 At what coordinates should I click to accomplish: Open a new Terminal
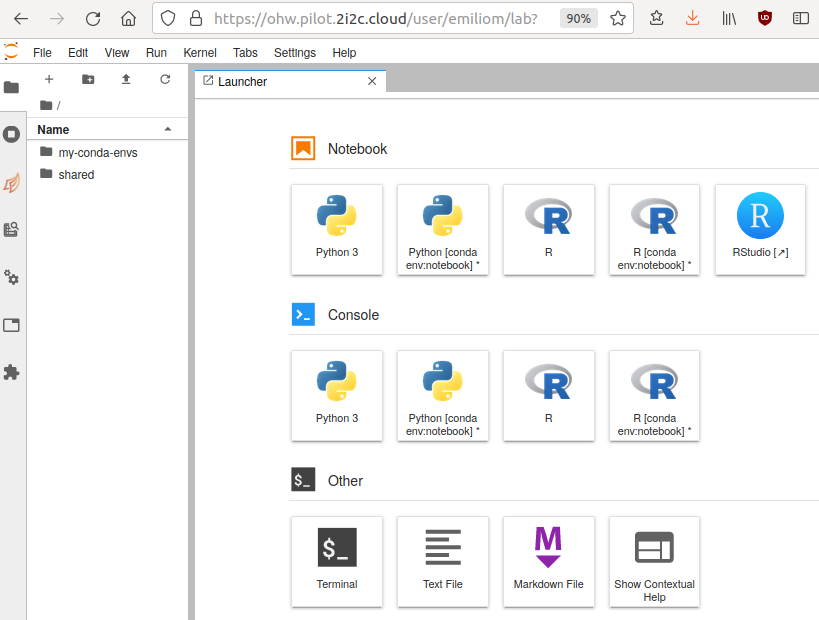(x=337, y=562)
